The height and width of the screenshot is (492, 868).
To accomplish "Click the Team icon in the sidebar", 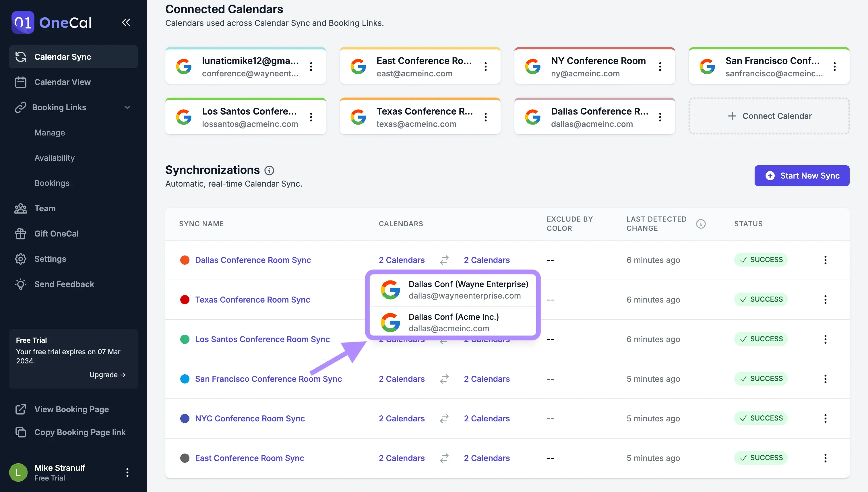I will click(21, 208).
